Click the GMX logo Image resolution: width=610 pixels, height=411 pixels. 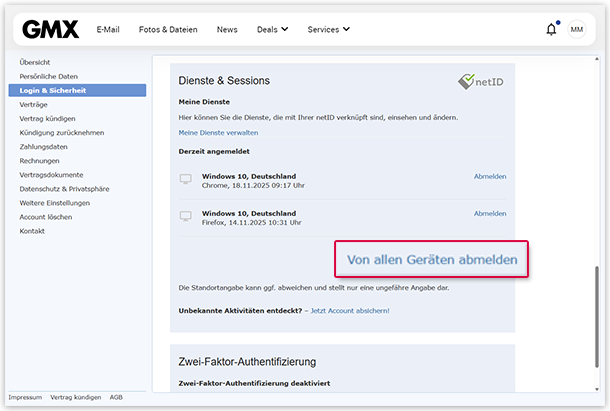[x=50, y=29]
